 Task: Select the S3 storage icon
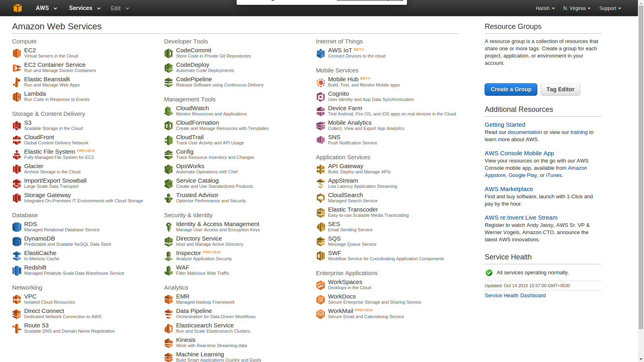(x=17, y=125)
